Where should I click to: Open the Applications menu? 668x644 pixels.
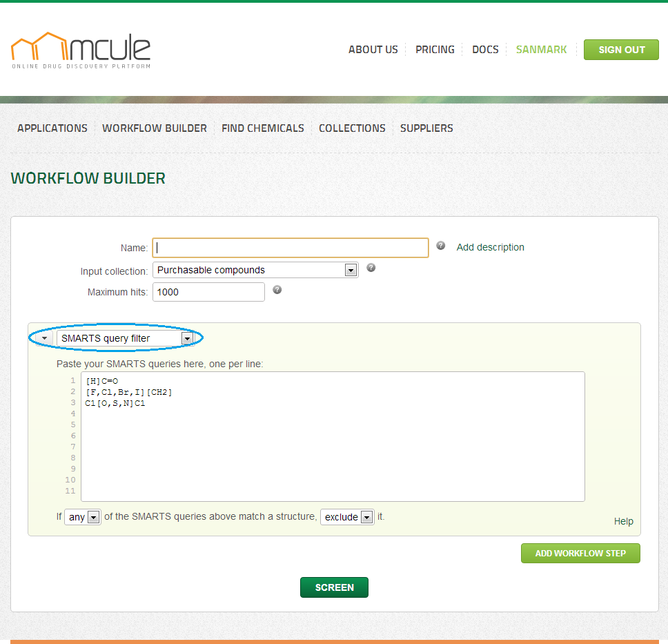tap(52, 128)
